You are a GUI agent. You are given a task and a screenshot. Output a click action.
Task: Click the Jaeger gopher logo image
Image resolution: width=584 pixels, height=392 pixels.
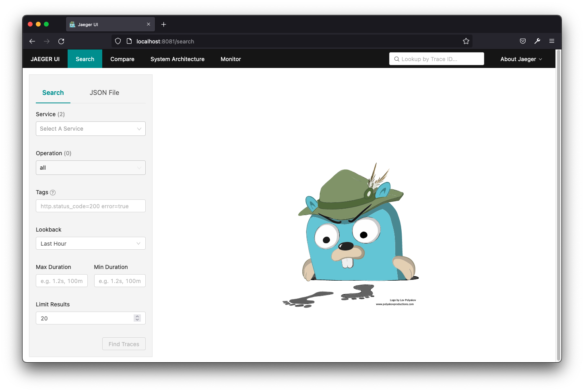coord(350,235)
